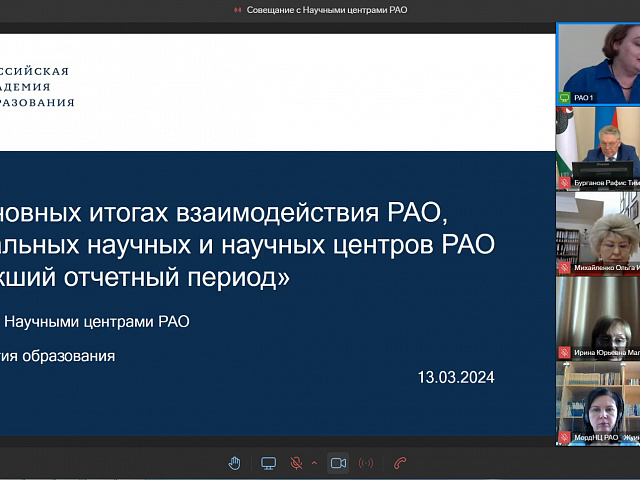Leave the meeting with the red phone icon
This screenshot has height=480, width=640.
tap(400, 463)
